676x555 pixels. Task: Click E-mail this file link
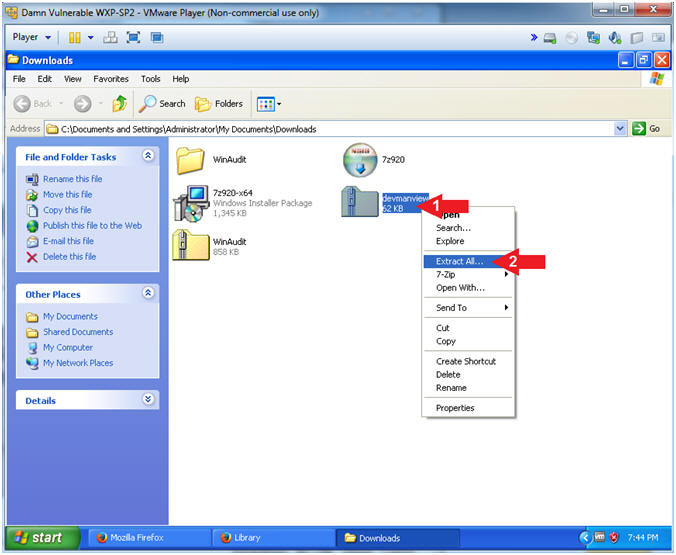(x=68, y=241)
